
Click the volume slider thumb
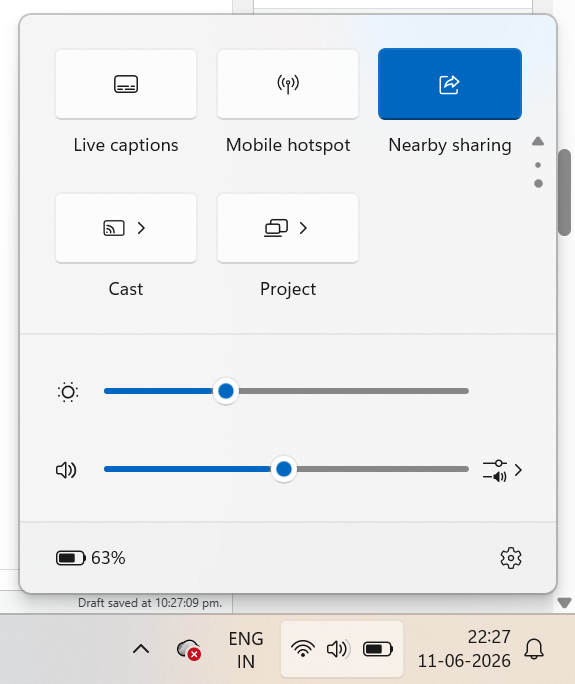(284, 469)
